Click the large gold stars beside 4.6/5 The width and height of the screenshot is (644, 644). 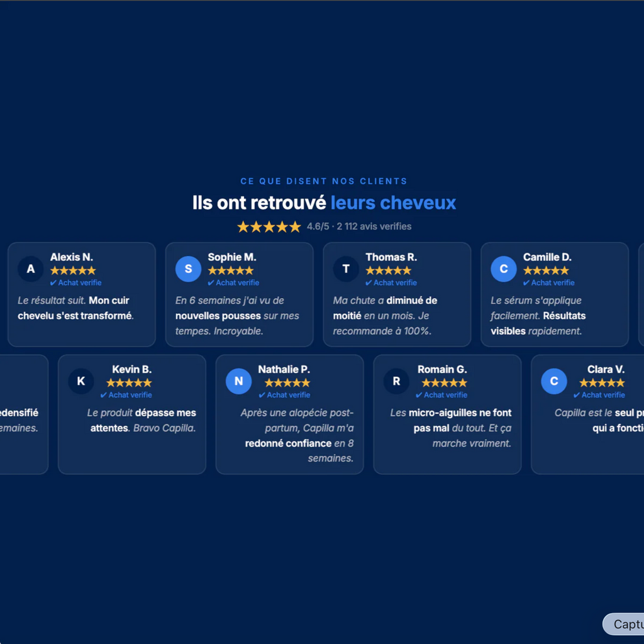pyautogui.click(x=269, y=226)
